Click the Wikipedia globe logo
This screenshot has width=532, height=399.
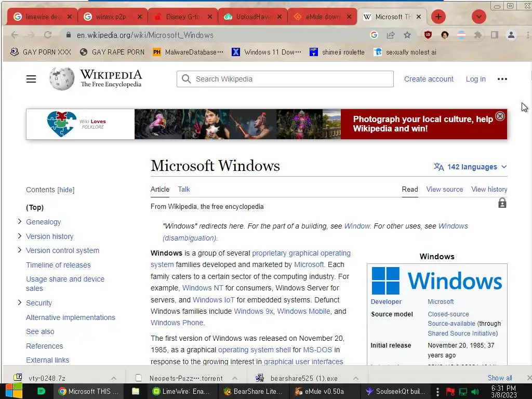(x=61, y=79)
